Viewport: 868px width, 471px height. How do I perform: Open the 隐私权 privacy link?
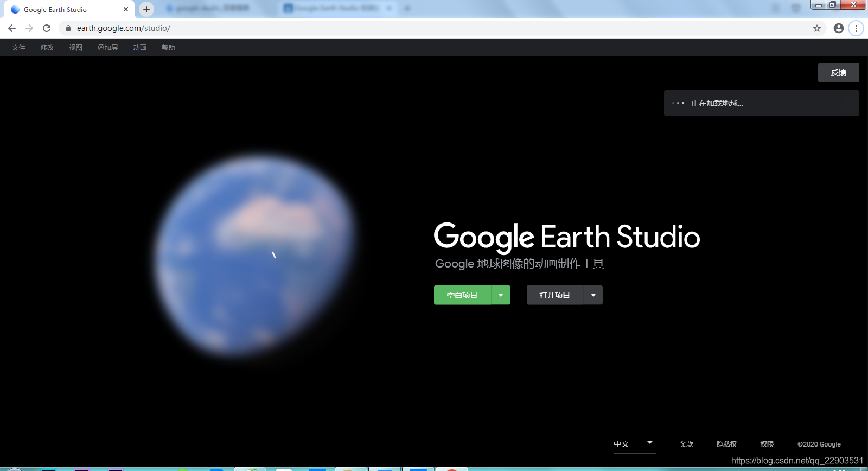point(727,444)
